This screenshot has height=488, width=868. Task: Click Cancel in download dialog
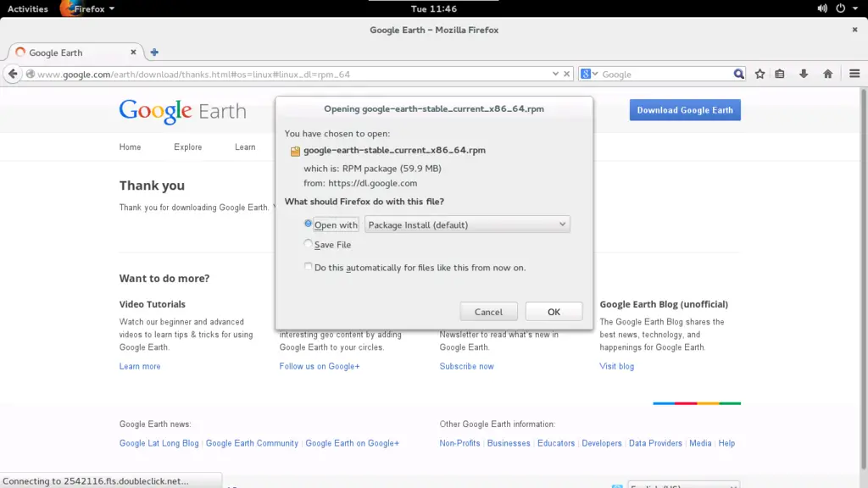tap(489, 312)
